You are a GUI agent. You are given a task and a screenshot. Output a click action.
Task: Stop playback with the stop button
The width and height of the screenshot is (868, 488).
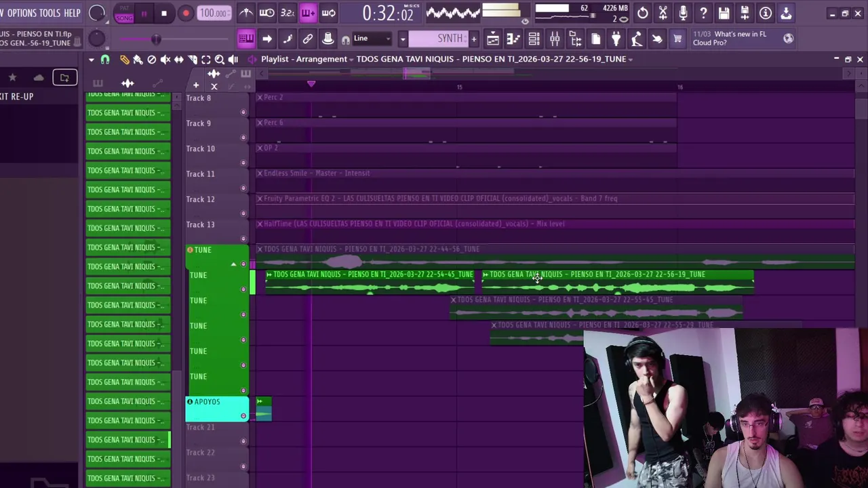pos(164,14)
